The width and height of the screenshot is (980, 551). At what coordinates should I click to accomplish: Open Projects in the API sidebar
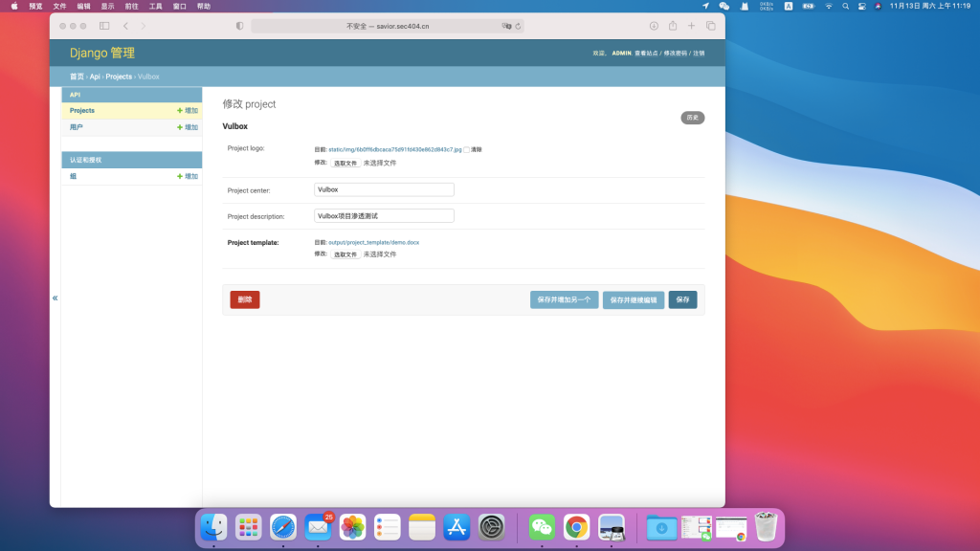82,111
